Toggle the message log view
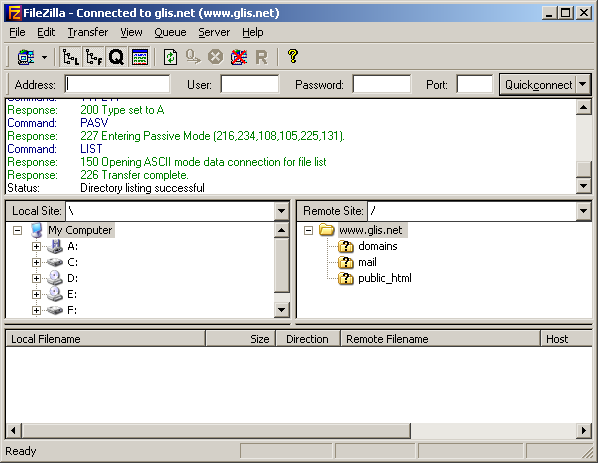Image resolution: width=598 pixels, height=463 pixels. (140, 58)
